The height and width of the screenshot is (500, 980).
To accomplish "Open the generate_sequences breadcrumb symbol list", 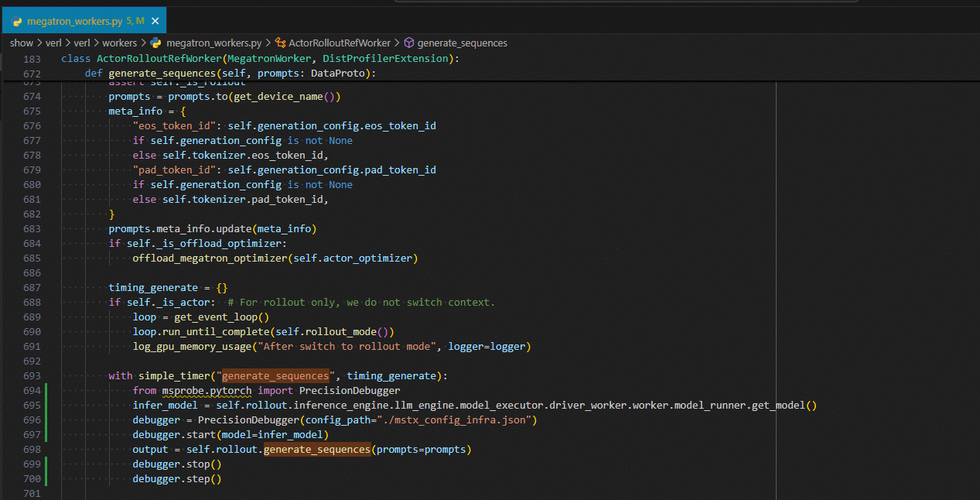I will [463, 43].
